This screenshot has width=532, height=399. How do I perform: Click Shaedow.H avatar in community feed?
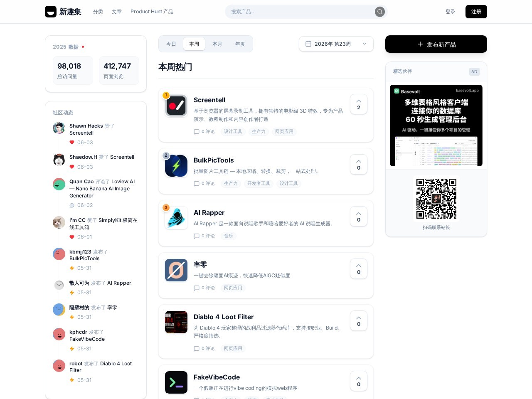[59, 159]
